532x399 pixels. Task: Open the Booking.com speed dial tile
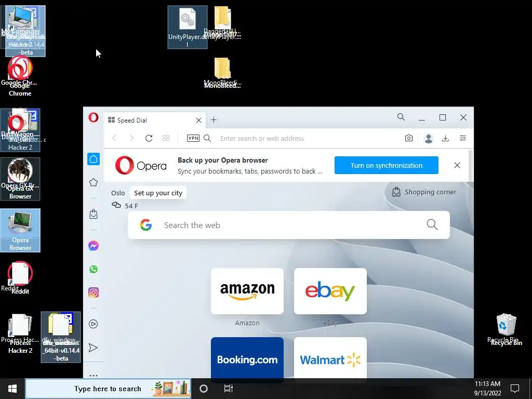(x=247, y=357)
